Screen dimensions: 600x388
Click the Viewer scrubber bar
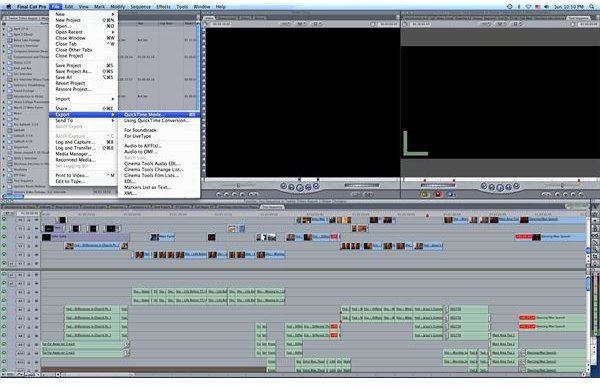[x=300, y=179]
